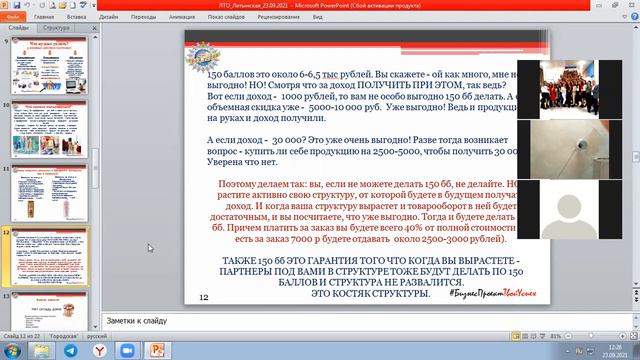The height and width of the screenshot is (360, 640).
Task: Click the middle Zoom participant video tile
Action: (x=569, y=149)
